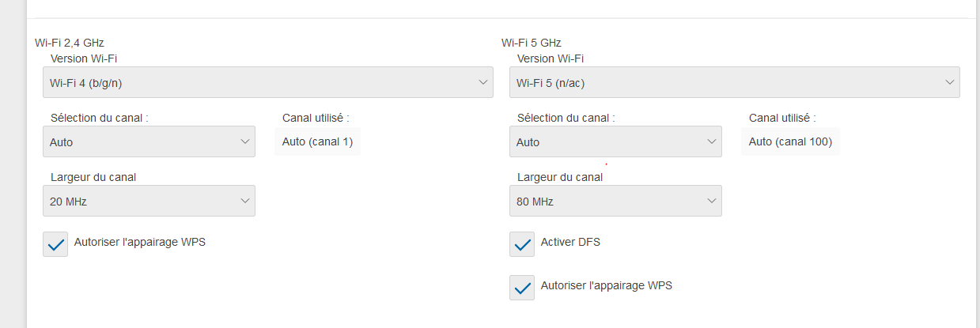
Task: Uncheck Autoriser l'appairage WPS under Wi-Fi 2,4 GHz
Action: click(55, 244)
